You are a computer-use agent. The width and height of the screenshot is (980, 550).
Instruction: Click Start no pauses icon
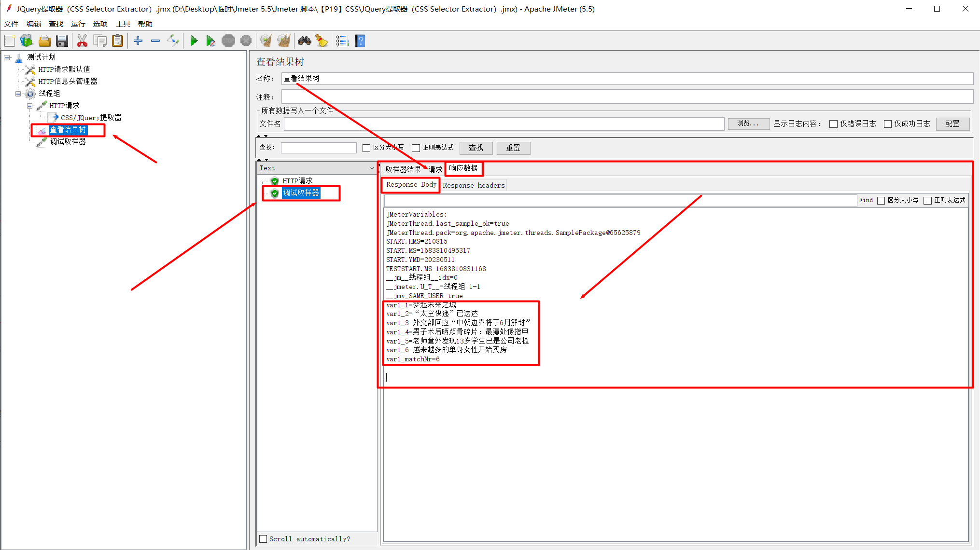point(210,41)
